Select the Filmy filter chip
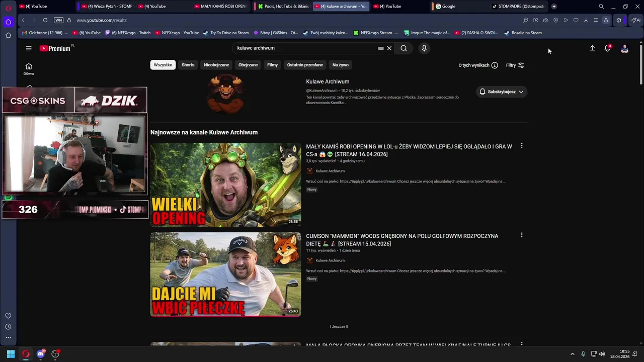644x362 pixels. pos(273,65)
